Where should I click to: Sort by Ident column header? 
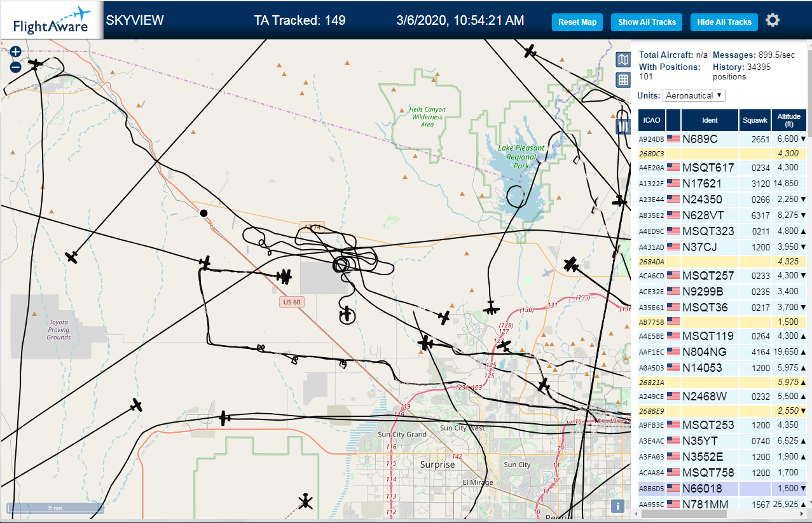click(710, 120)
